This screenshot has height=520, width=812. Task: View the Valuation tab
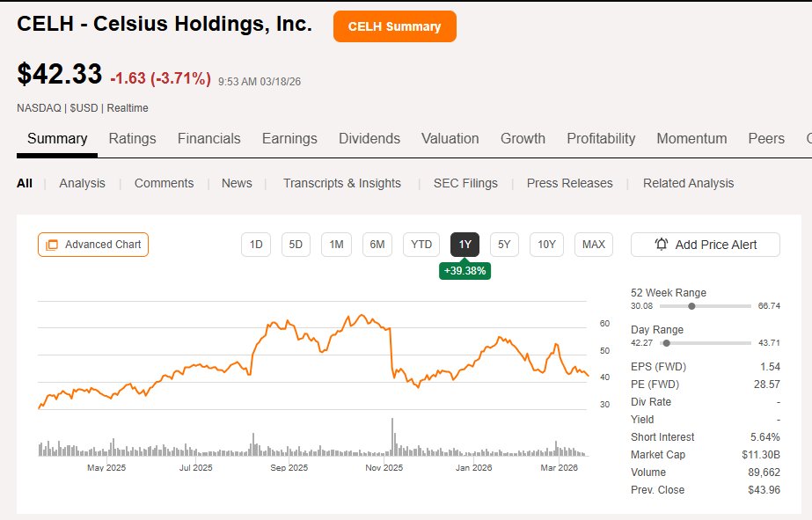point(450,138)
